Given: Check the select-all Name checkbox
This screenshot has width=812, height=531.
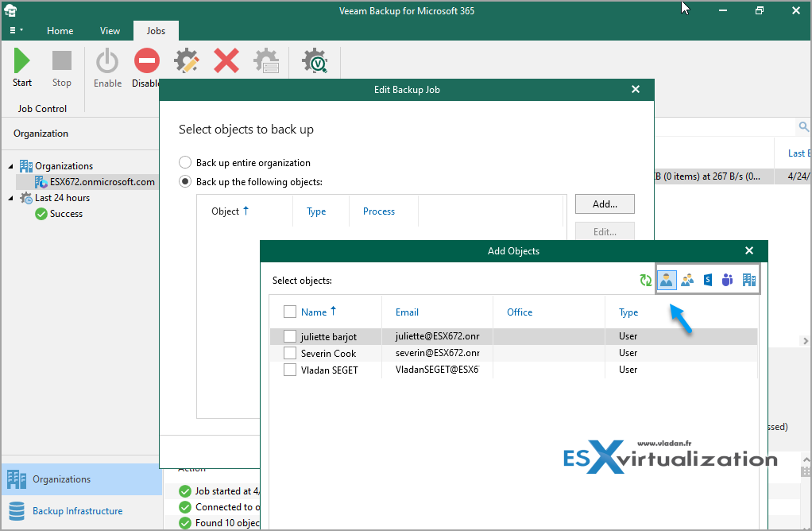Looking at the screenshot, I should pyautogui.click(x=290, y=312).
